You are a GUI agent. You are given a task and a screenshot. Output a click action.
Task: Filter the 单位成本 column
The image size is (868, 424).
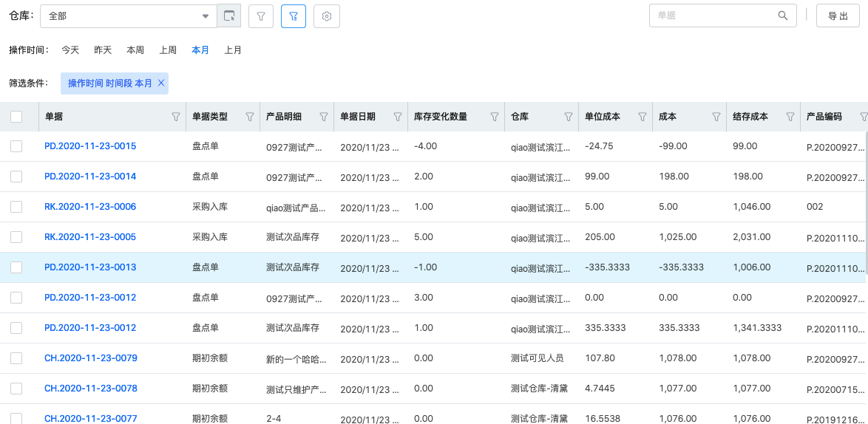pos(642,117)
